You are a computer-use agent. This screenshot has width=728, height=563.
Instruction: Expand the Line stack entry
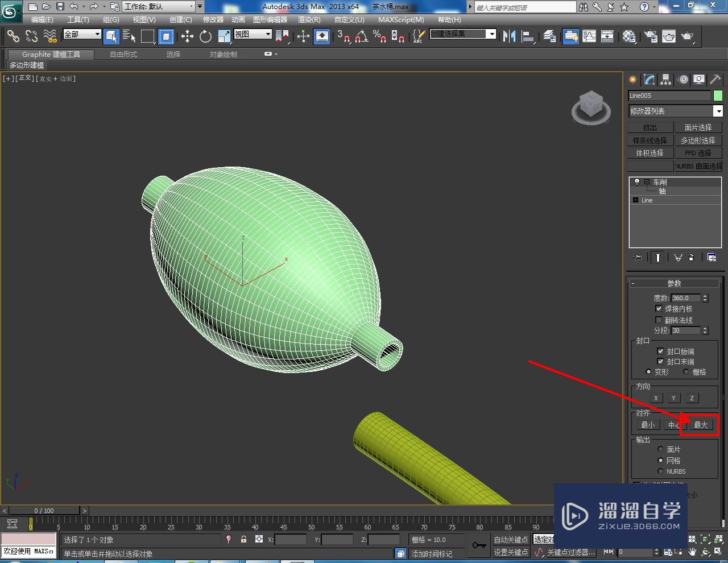pyautogui.click(x=635, y=200)
